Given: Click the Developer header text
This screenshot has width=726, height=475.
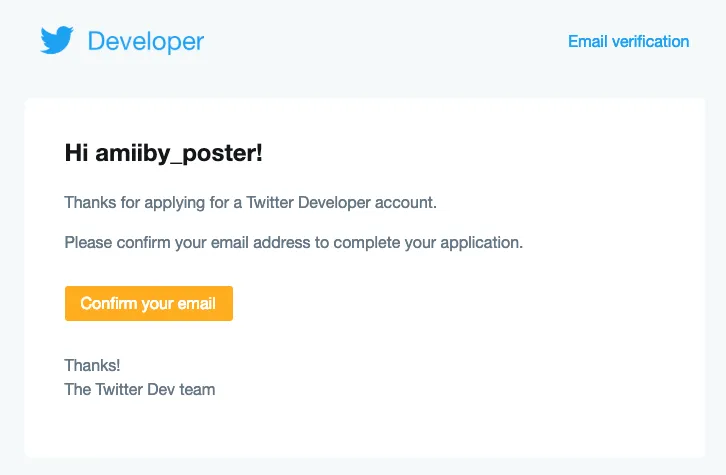Looking at the screenshot, I should (x=146, y=42).
